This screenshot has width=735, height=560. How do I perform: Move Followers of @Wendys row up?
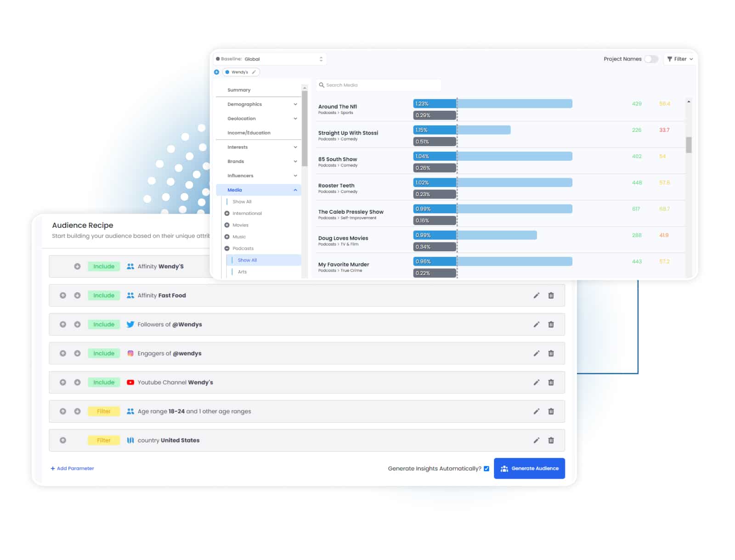pos(63,324)
